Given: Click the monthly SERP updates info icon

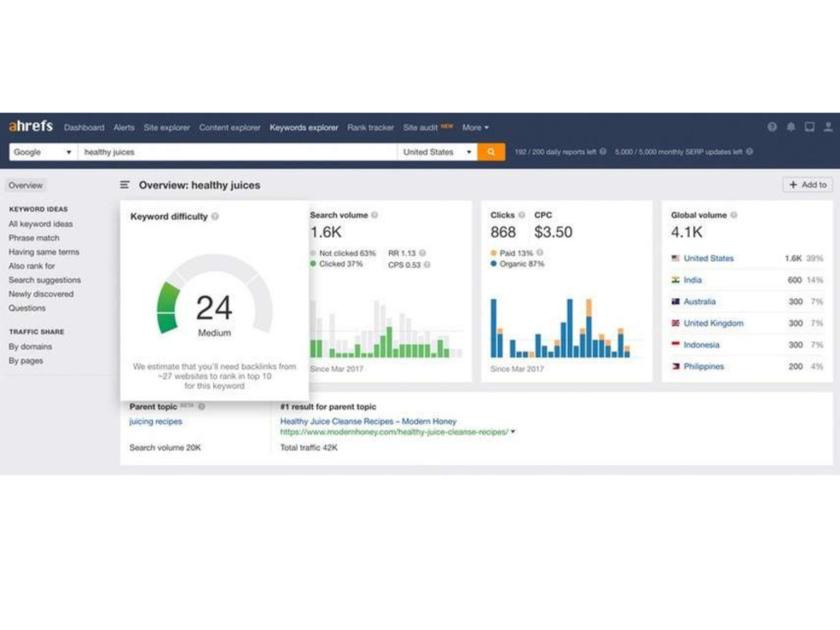Looking at the screenshot, I should coord(749,151).
